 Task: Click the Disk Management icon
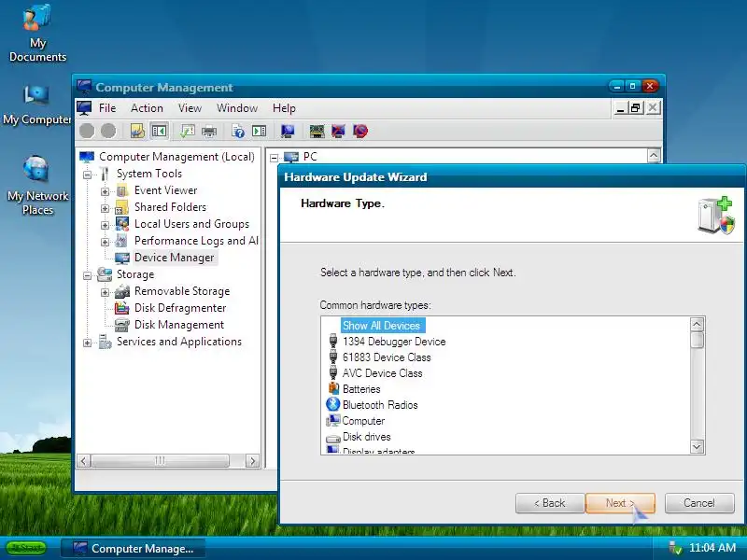point(122,325)
